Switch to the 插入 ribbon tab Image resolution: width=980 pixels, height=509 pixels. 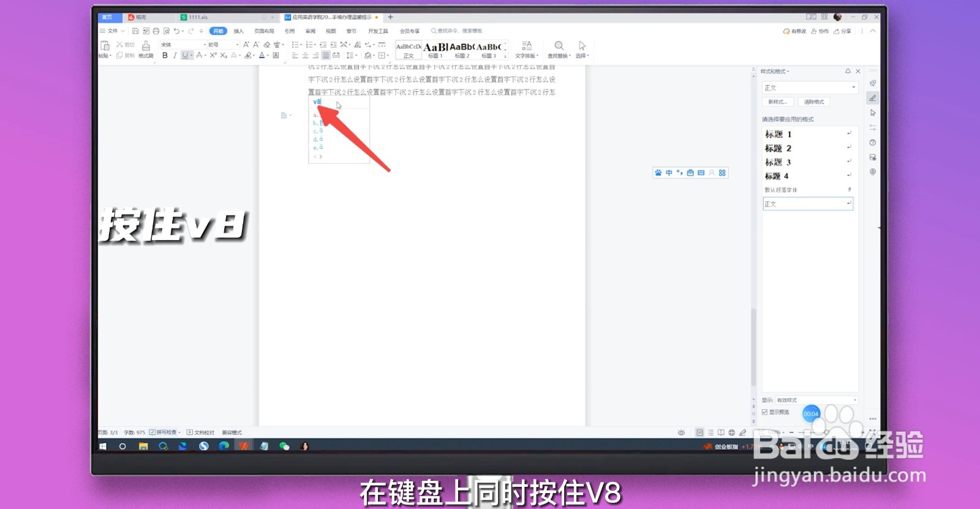tap(239, 31)
